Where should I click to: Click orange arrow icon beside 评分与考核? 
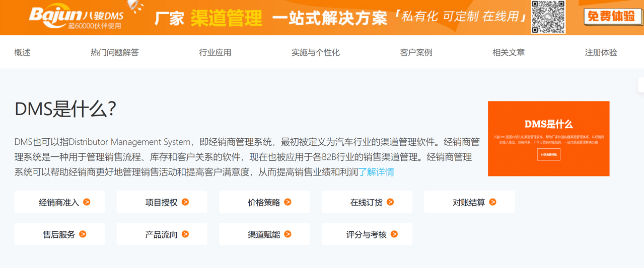coord(394,234)
